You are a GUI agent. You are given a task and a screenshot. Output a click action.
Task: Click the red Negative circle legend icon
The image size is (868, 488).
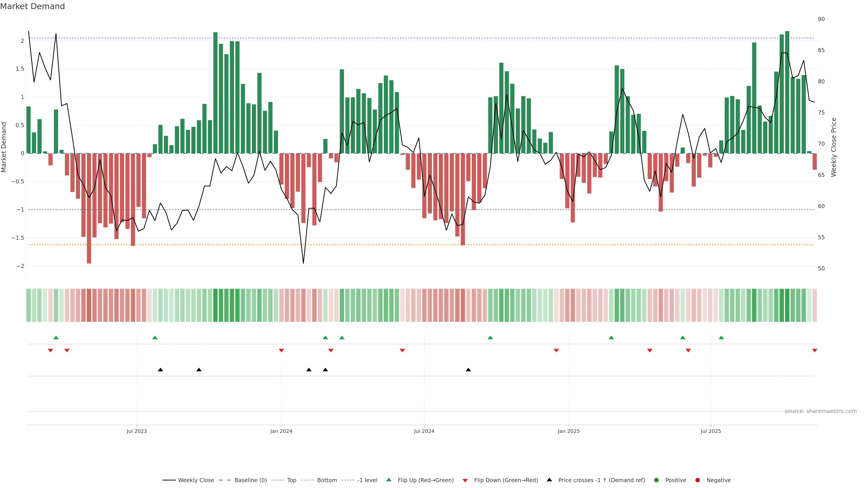point(698,480)
